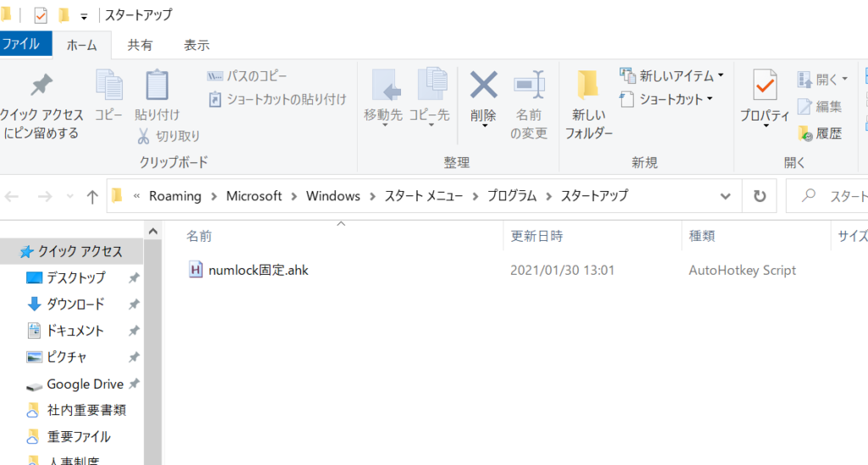This screenshot has width=868, height=465.
Task: Click the AutoHotkey file icon
Action: tap(196, 270)
